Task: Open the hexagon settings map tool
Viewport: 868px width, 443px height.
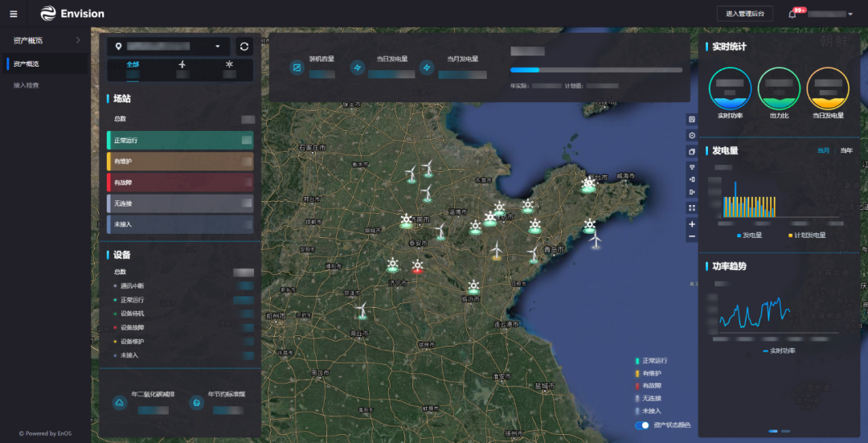Action: coord(692,135)
